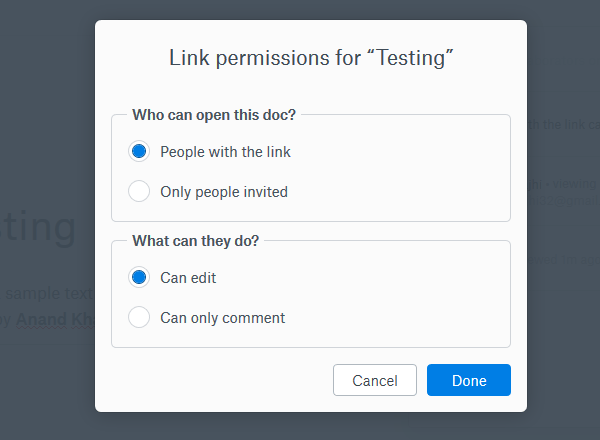Click the "What can they do?" heading
Screen dimensions: 600x440
point(195,241)
